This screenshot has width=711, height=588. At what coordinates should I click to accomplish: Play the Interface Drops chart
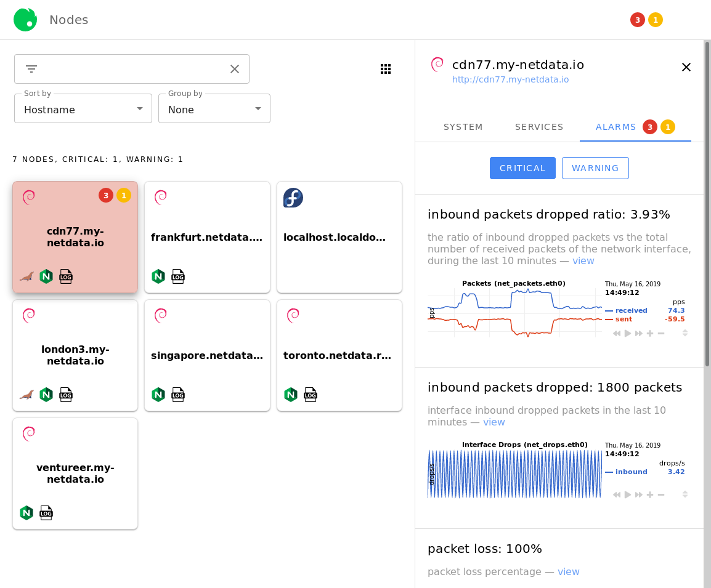tap(628, 494)
